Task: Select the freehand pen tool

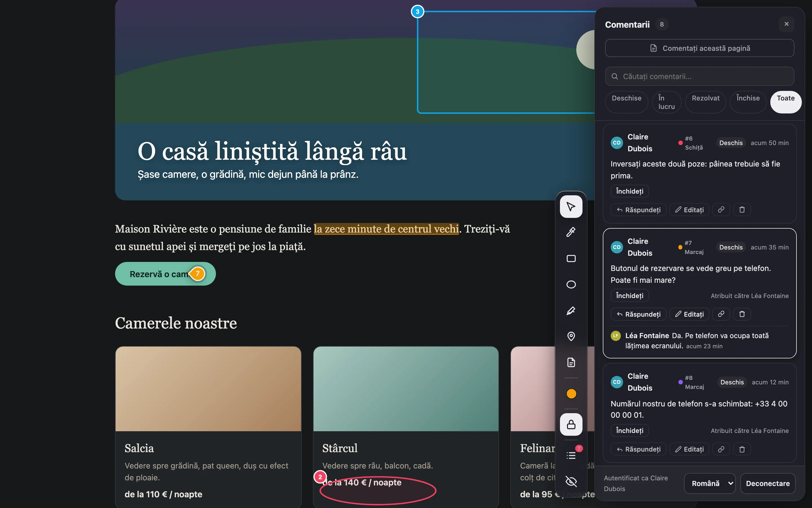Action: tap(571, 310)
